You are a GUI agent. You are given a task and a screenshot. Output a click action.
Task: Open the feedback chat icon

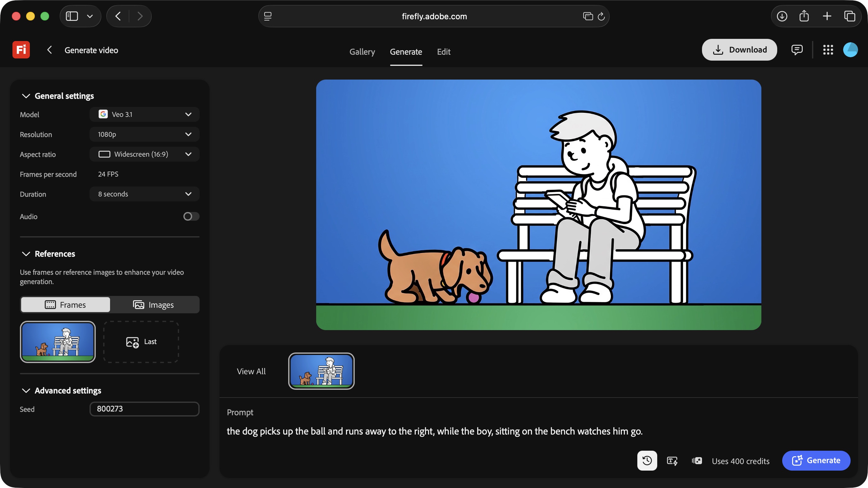tap(797, 50)
